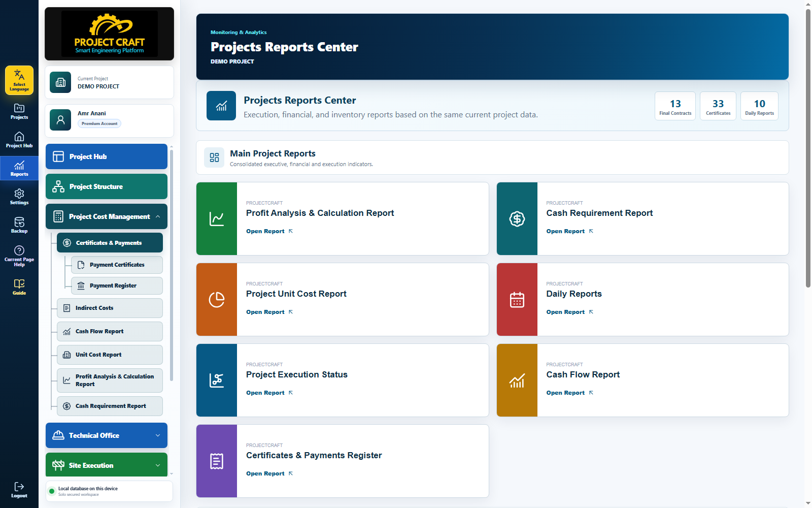Click the Payment Register bank icon
The image size is (812, 508).
coord(81,286)
